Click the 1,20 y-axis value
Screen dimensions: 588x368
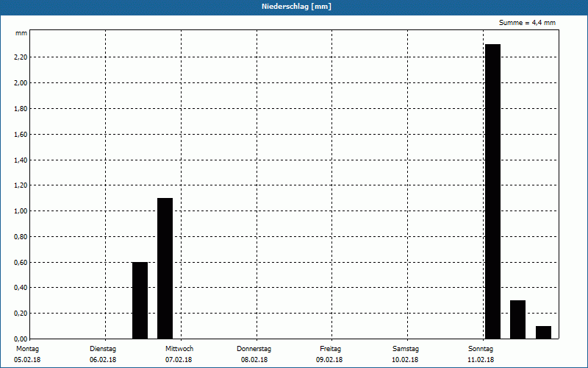[x=21, y=185]
